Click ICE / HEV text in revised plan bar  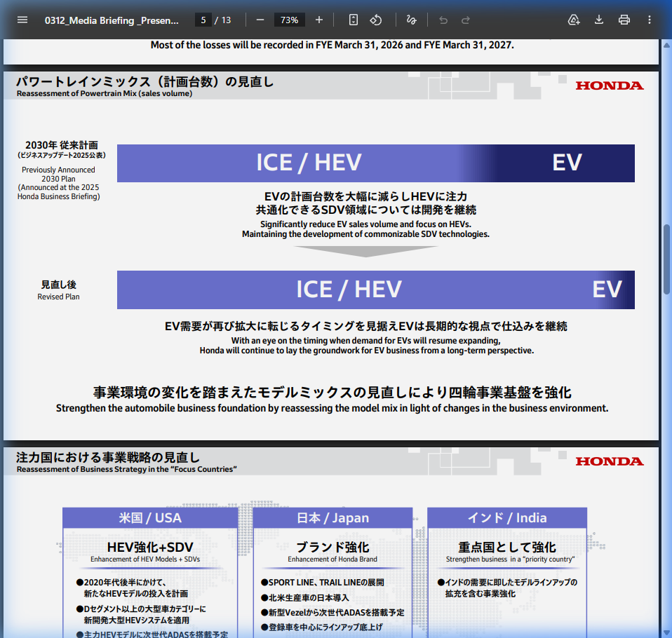(349, 290)
